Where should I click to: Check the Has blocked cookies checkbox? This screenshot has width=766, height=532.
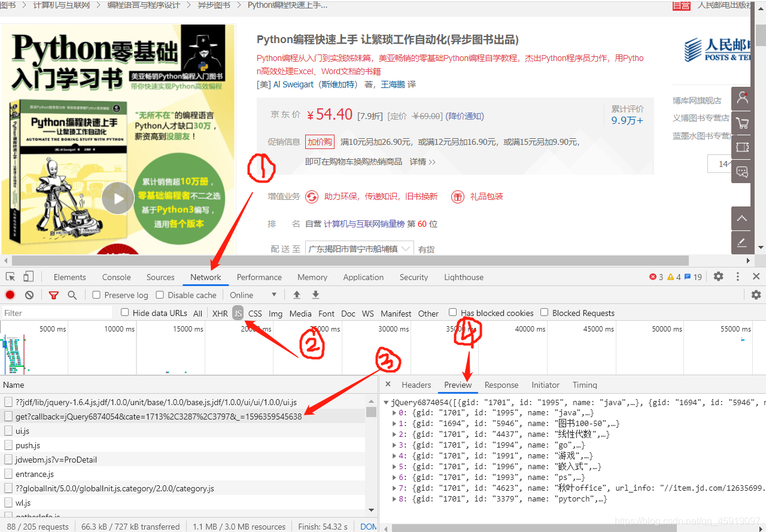tap(453, 312)
